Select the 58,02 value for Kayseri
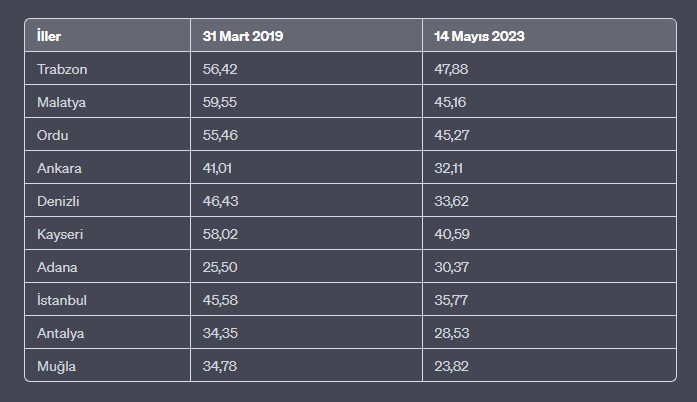This screenshot has width=697, height=402. [x=220, y=233]
